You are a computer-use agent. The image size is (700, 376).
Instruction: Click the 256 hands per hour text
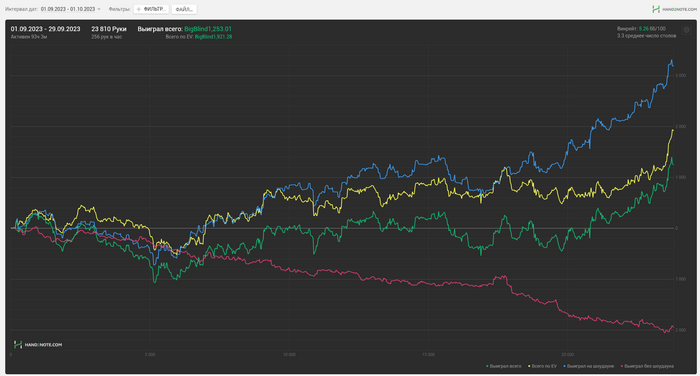point(107,37)
